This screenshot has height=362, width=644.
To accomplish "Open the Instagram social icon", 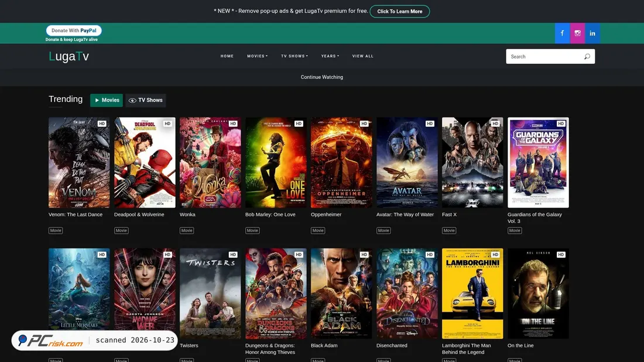I will click(x=577, y=33).
